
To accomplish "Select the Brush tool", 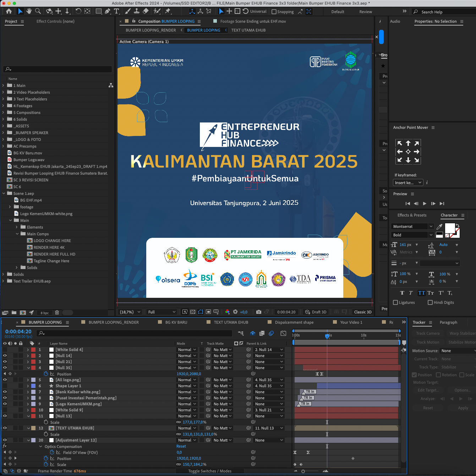I will point(128,11).
